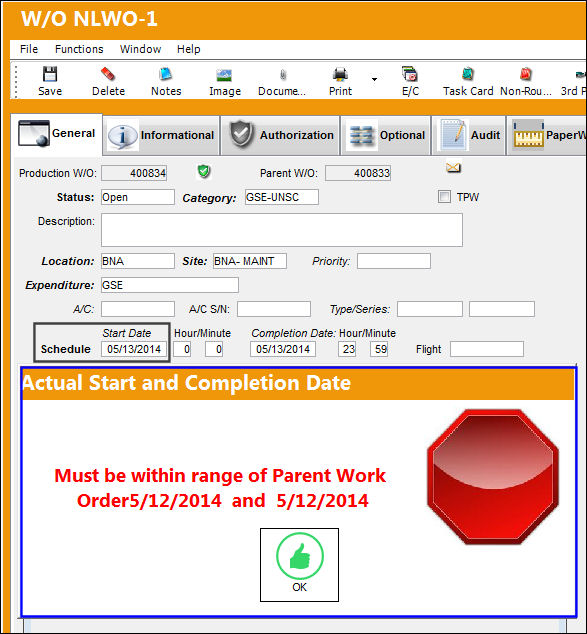Viewport: 587px width, 634px height.
Task: Click the 3rd Party toolbar icon
Action: coord(581,74)
